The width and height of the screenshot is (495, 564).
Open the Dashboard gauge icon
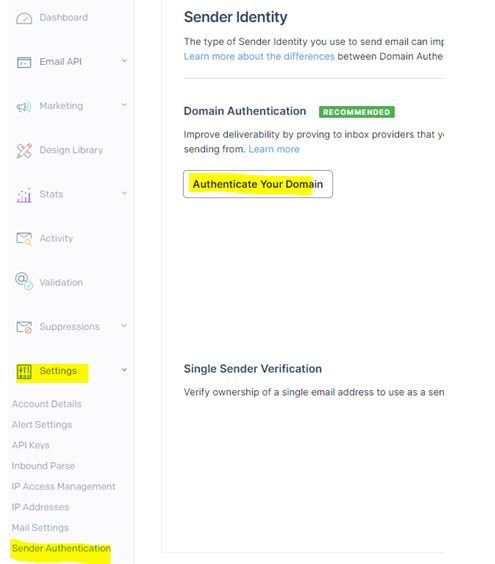[x=24, y=18]
